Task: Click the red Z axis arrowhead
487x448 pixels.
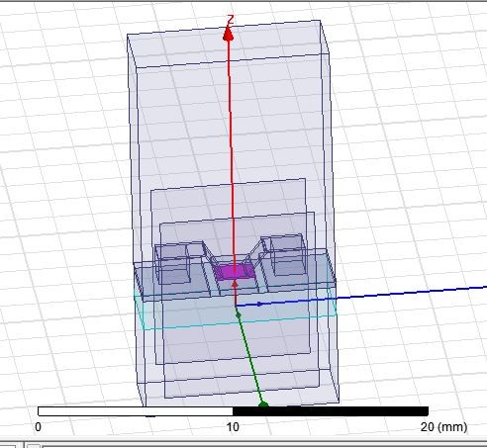Action: pyautogui.click(x=228, y=35)
